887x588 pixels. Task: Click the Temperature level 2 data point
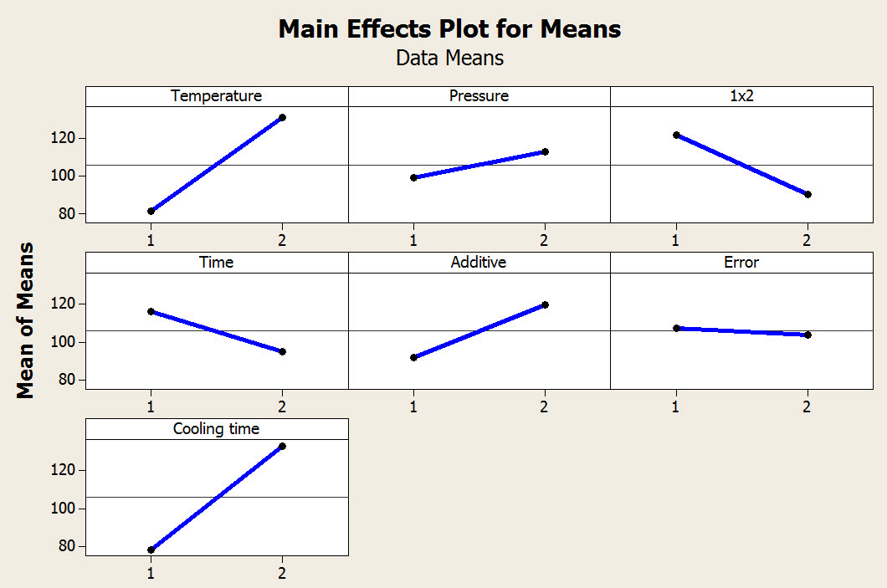coord(282,117)
